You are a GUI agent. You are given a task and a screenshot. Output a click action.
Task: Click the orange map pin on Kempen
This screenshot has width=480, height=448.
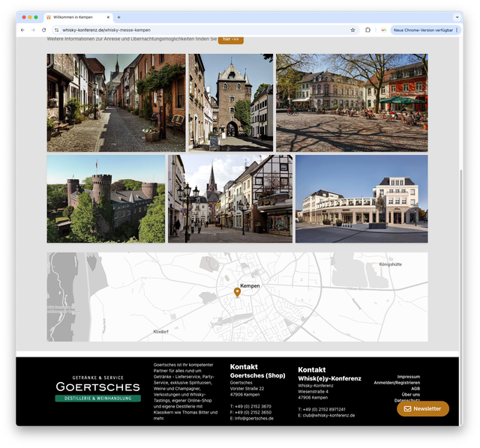point(238,292)
